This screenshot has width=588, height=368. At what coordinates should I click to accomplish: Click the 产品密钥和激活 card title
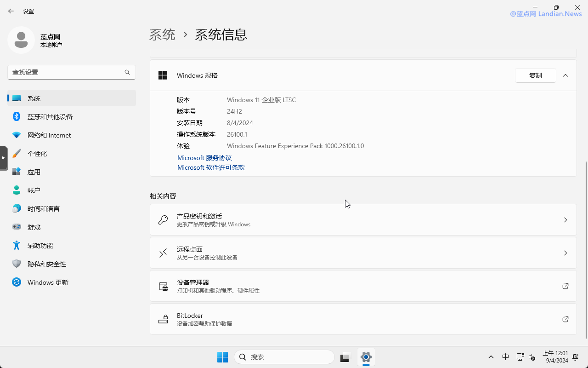199,216
